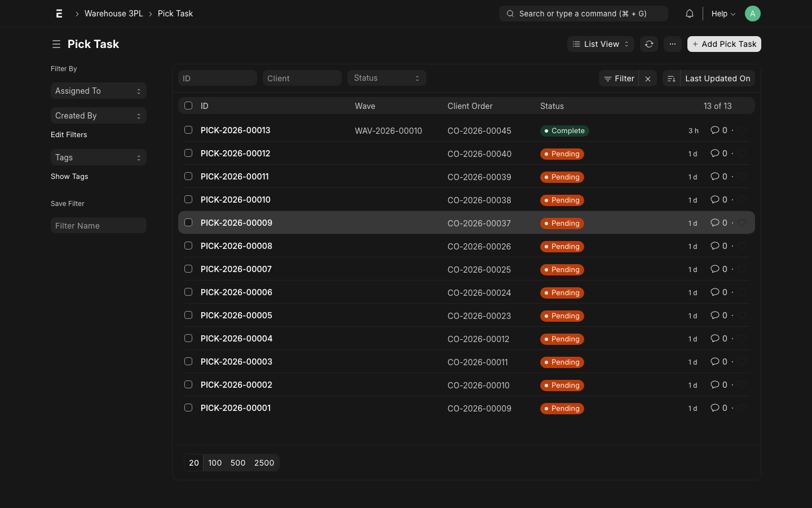Open the ellipsis menu next to refresh
This screenshot has height=508, width=812.
pos(672,43)
